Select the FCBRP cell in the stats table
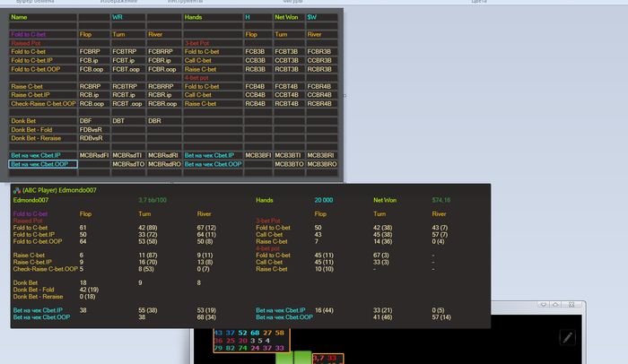The width and height of the screenshot is (628, 364). coord(94,52)
